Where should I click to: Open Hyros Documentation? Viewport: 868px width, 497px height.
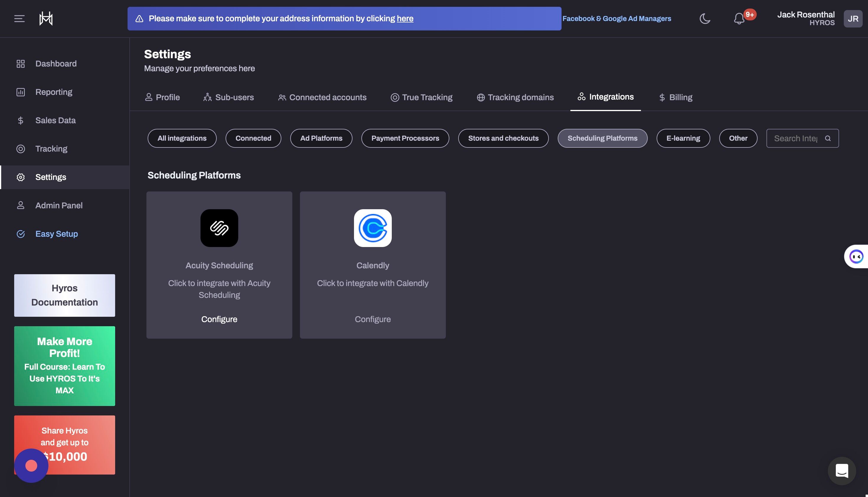[x=64, y=295]
